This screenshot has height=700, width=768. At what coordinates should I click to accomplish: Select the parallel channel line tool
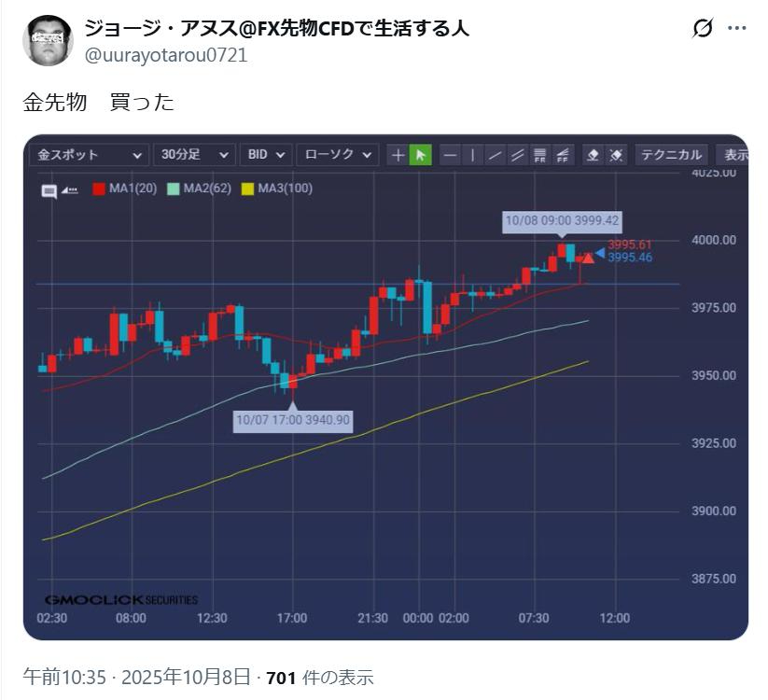pos(518,155)
